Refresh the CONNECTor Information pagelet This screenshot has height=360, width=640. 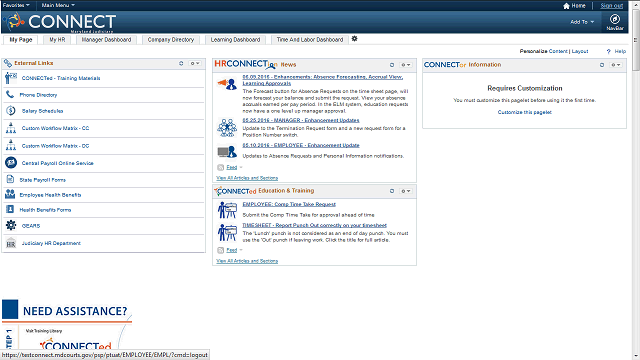(x=602, y=65)
